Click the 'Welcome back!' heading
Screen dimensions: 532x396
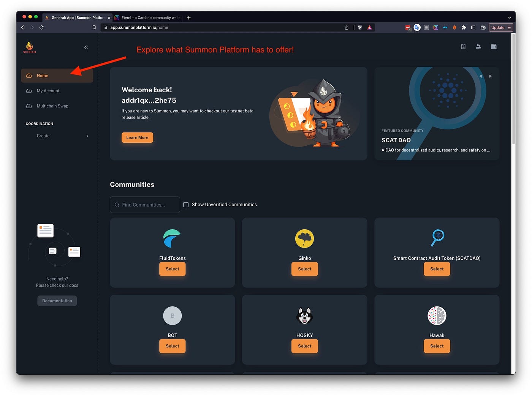(x=147, y=90)
